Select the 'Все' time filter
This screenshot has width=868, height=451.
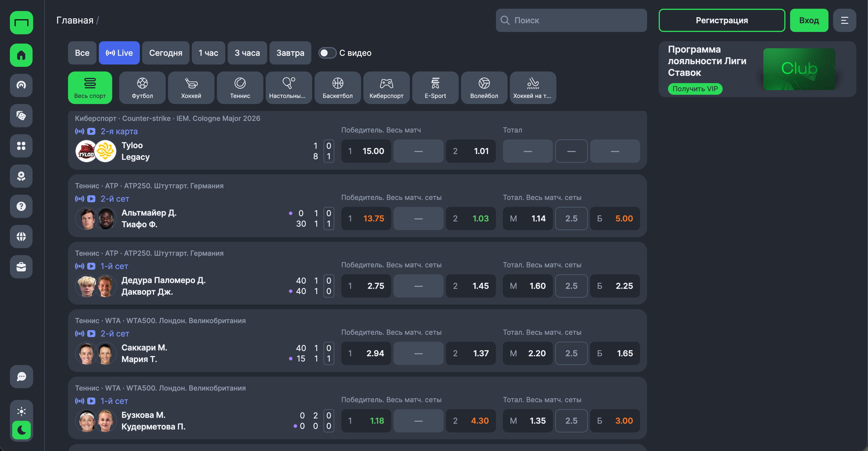point(82,53)
